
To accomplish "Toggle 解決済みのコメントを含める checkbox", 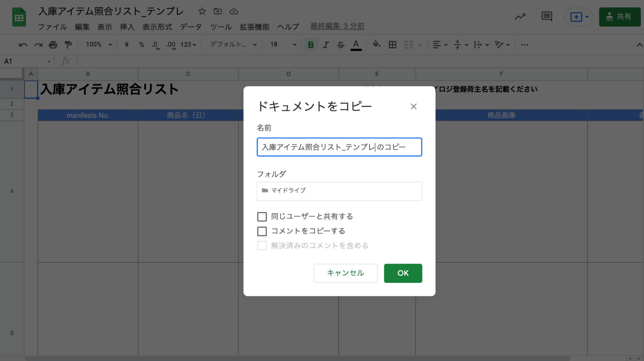I will (262, 245).
